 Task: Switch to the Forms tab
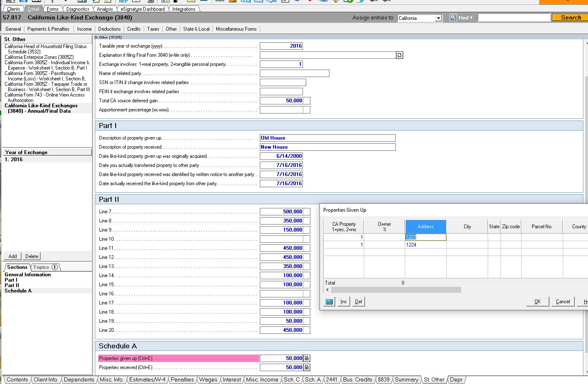pos(52,8)
